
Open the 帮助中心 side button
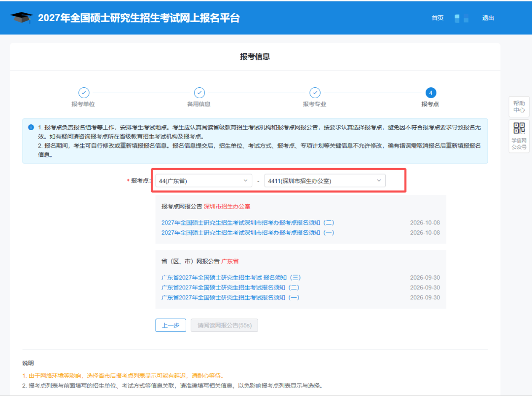[519, 107]
